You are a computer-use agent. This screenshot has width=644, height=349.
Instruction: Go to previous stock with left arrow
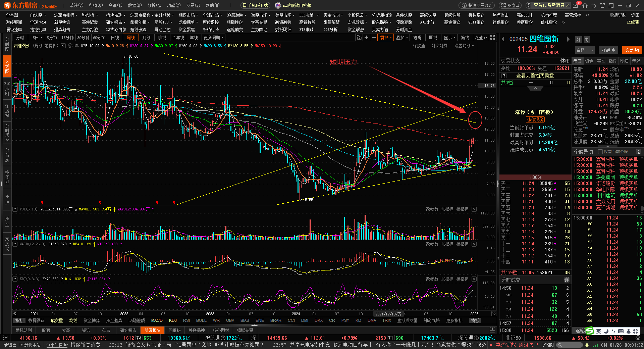click(x=503, y=39)
